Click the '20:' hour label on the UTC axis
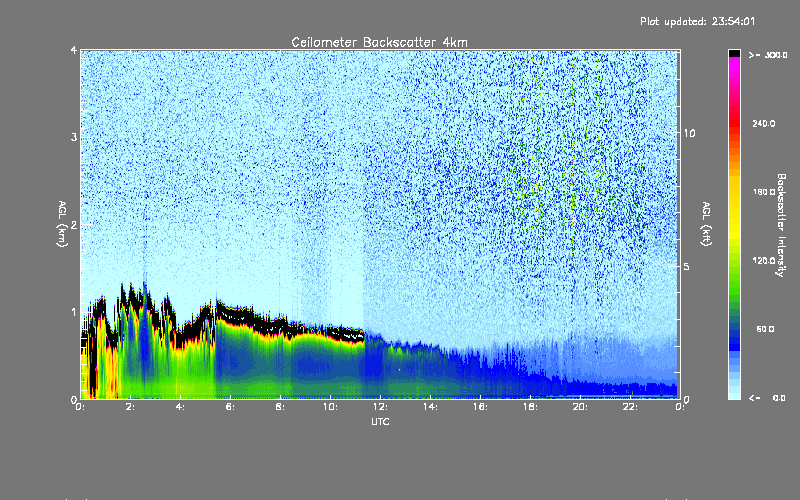 coord(580,407)
